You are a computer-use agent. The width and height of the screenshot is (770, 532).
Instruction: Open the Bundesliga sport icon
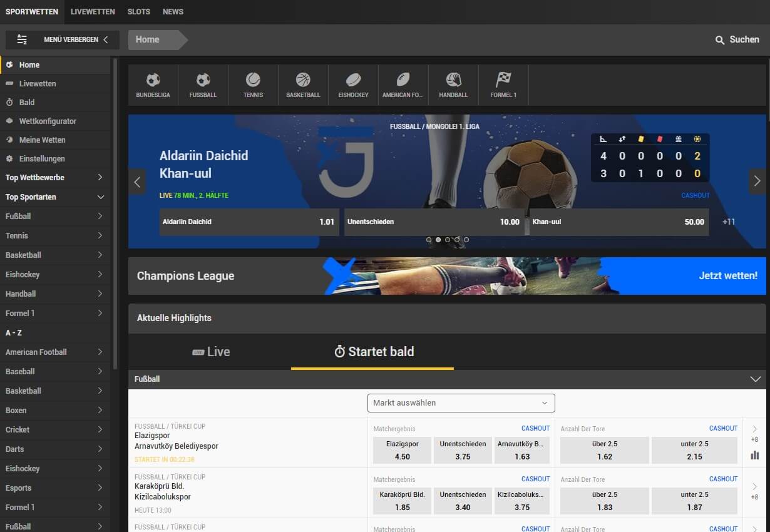tap(153, 80)
